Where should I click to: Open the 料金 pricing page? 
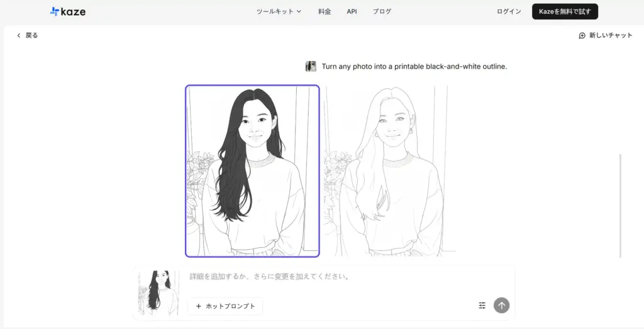tap(325, 11)
